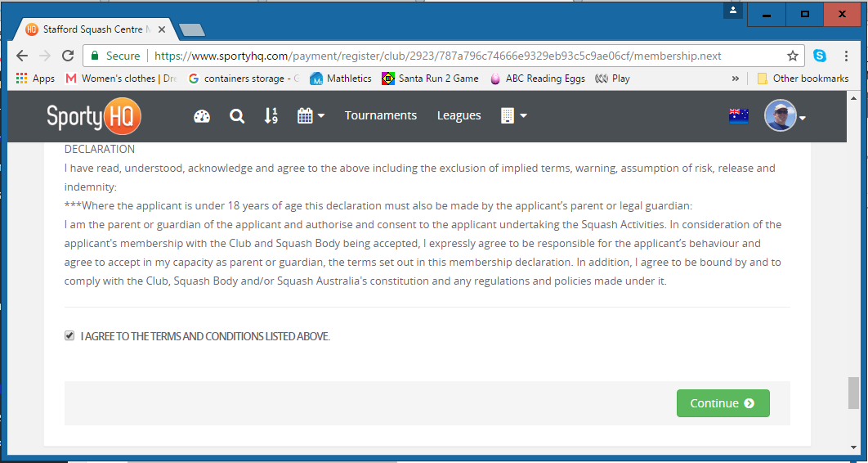Image resolution: width=868 pixels, height=463 pixels.
Task: Maximize the Chrome window
Action: coord(805,15)
